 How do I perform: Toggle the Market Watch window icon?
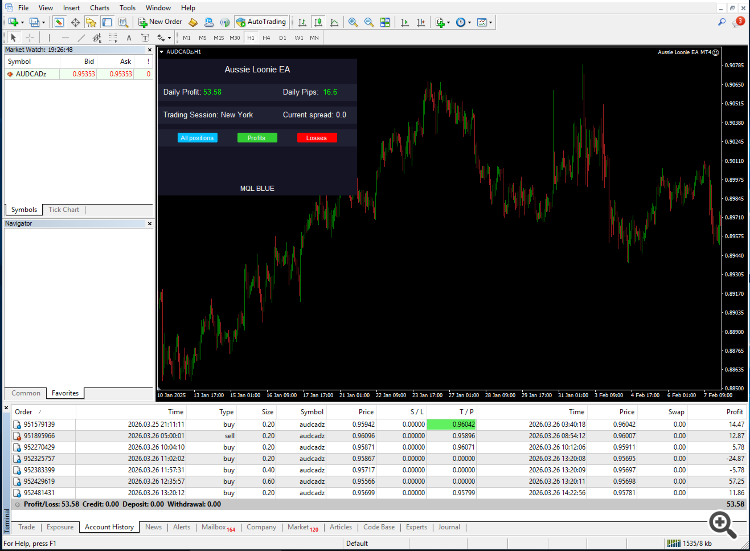pos(59,22)
